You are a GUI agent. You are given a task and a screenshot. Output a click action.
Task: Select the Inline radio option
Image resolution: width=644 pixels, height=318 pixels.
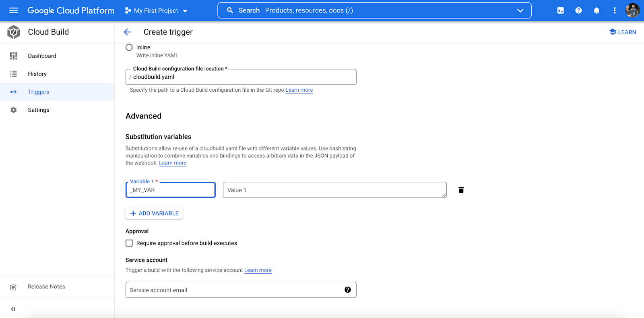click(129, 47)
